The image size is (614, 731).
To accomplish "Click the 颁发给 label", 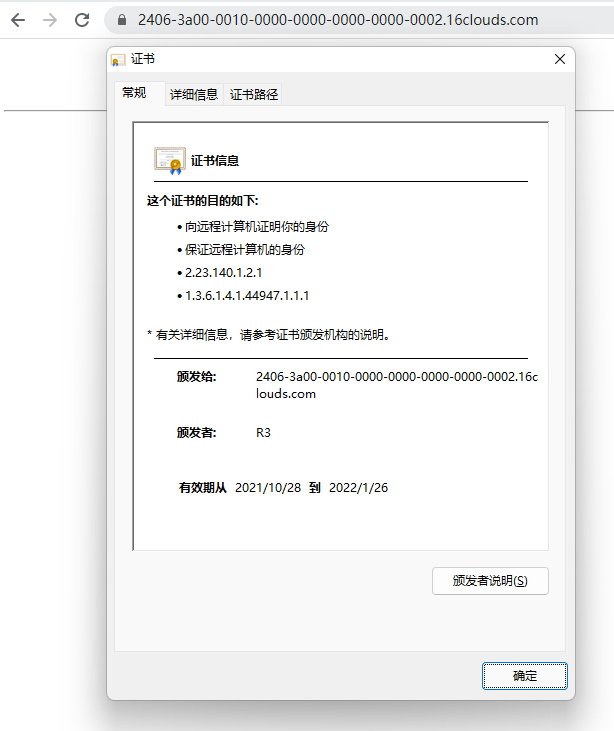I will pyautogui.click(x=196, y=377).
